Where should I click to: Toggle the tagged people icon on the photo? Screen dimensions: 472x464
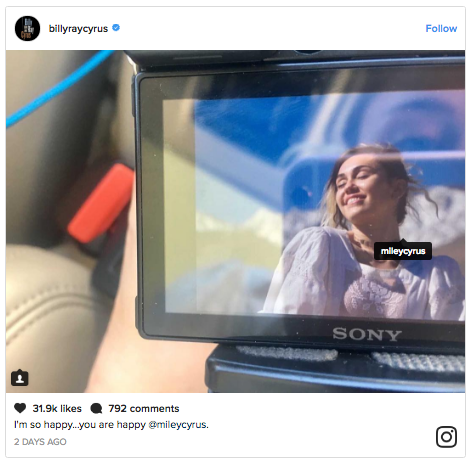coord(20,378)
